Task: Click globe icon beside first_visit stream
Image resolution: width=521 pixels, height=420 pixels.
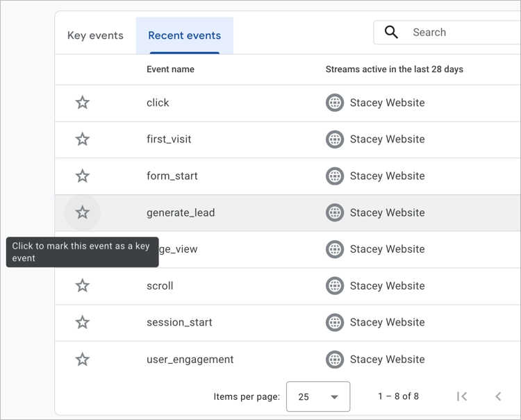Action: click(335, 140)
